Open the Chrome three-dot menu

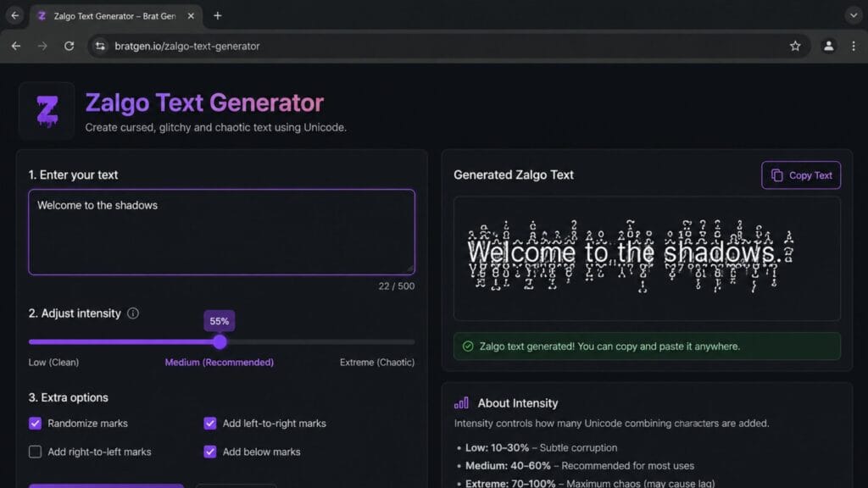tap(853, 46)
